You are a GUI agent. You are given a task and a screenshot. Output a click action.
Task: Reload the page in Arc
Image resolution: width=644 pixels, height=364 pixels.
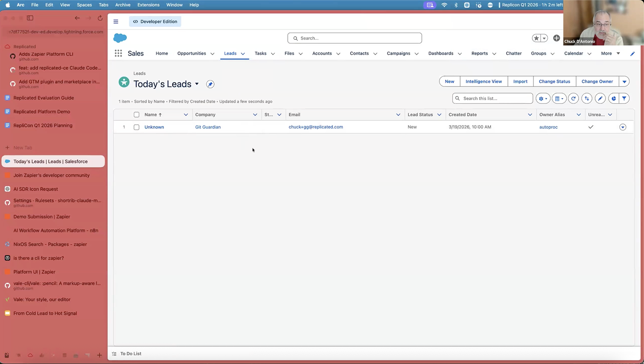point(100,18)
